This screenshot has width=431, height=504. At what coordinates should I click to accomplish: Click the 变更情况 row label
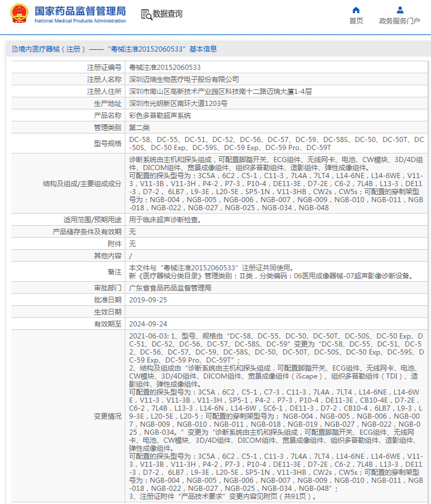(x=108, y=416)
